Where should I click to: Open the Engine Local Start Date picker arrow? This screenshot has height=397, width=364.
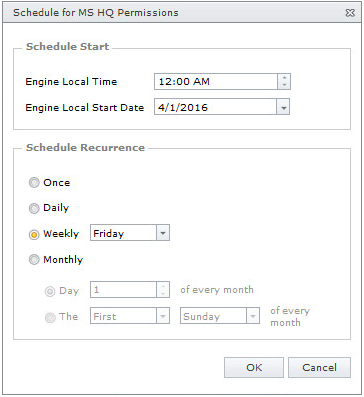(283, 108)
